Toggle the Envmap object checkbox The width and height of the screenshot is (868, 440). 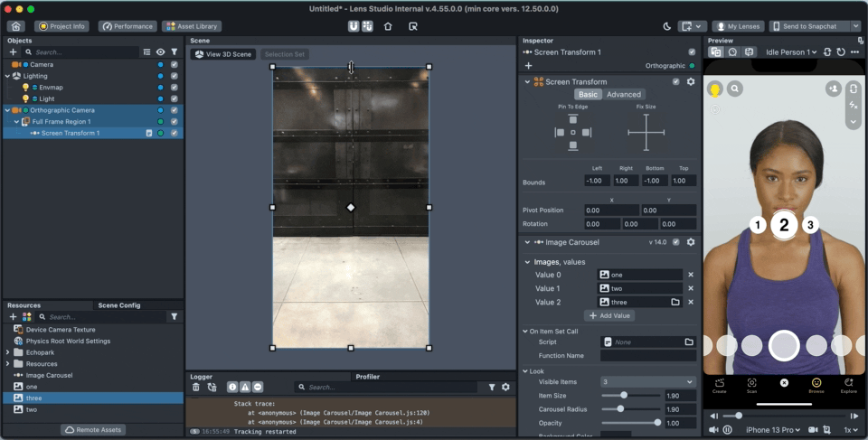coord(175,88)
